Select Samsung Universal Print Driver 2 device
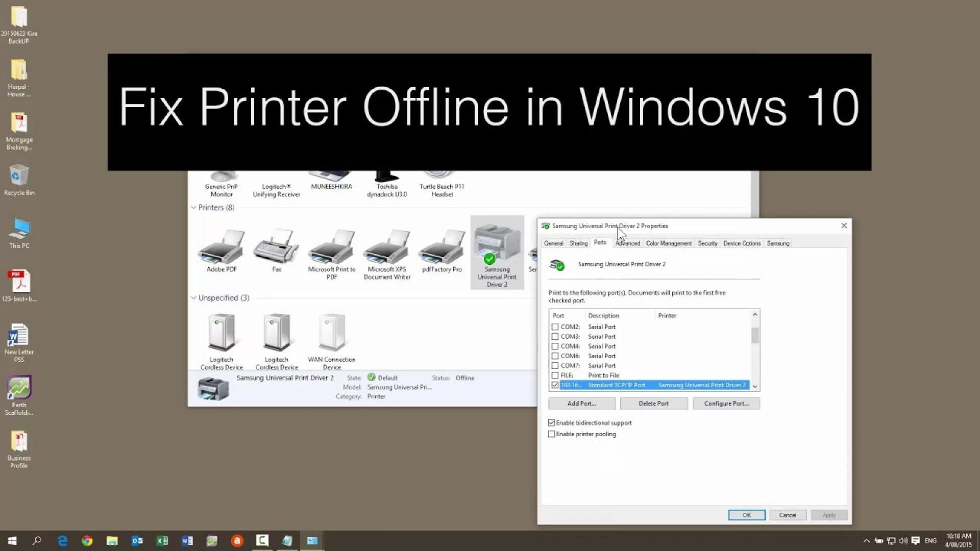The image size is (980, 551). [496, 250]
